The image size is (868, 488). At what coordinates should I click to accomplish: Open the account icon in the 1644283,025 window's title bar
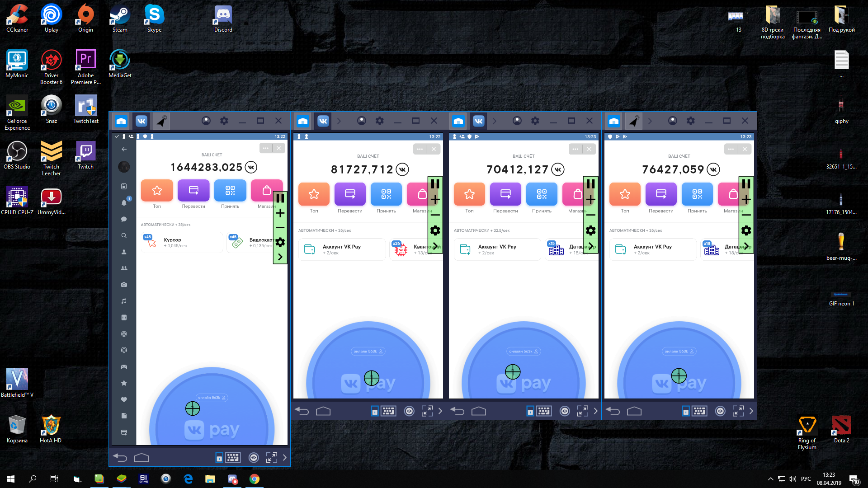(206, 121)
